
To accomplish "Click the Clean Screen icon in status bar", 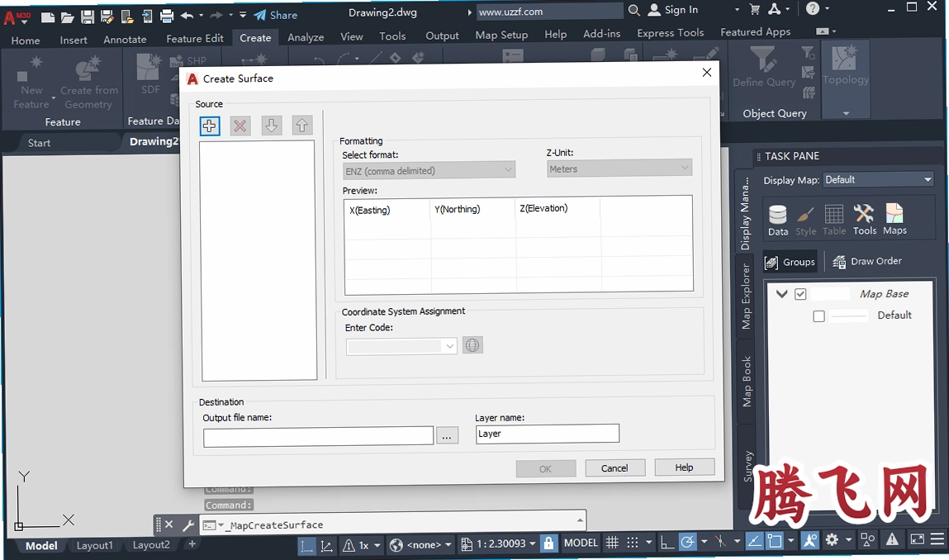I will (918, 539).
